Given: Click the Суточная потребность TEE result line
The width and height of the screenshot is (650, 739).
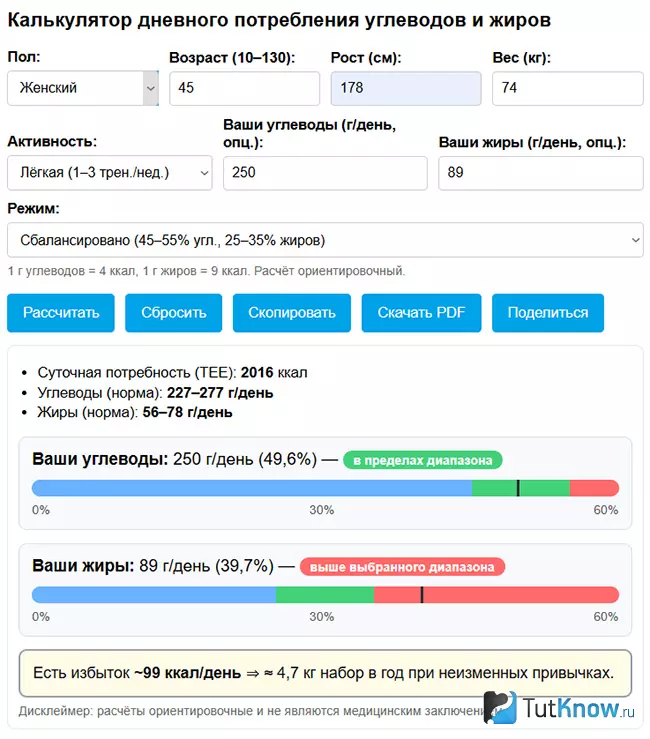Looking at the screenshot, I should click(173, 372).
